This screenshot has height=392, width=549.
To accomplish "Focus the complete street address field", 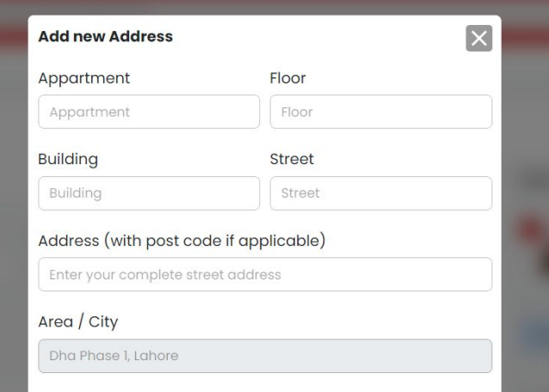I will 265,274.
